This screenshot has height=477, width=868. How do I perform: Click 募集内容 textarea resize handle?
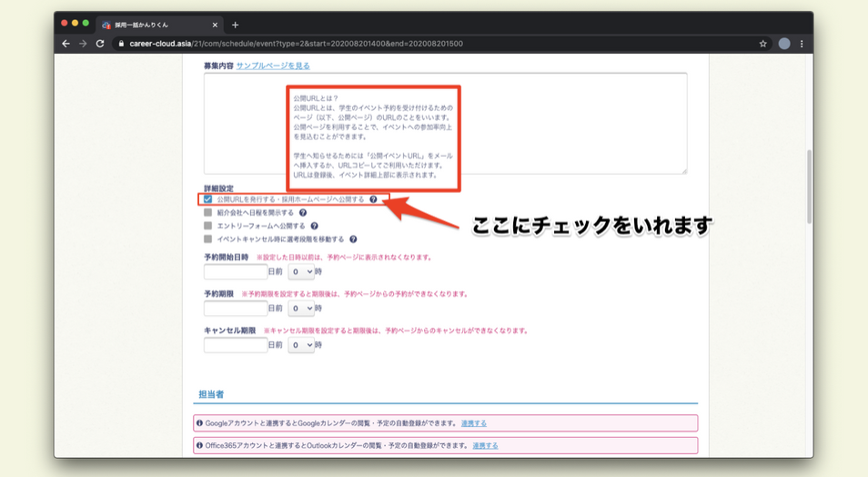[683, 170]
